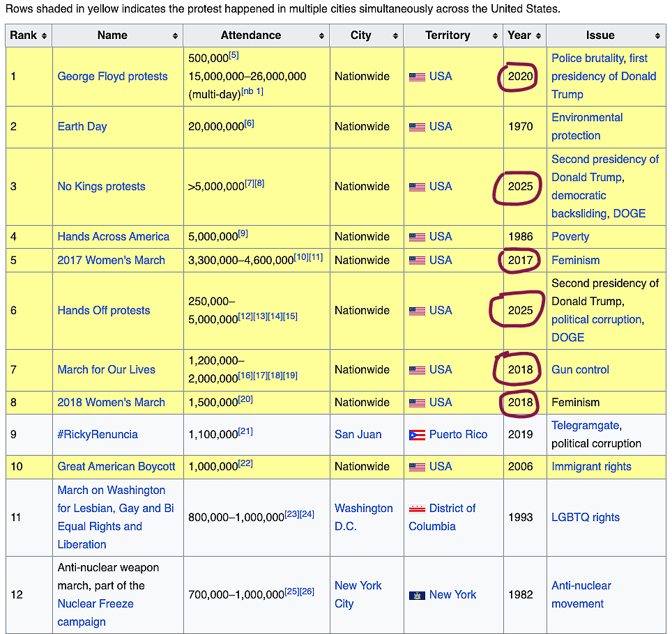Open 2018 Women's March link
672x634 pixels.
click(111, 402)
